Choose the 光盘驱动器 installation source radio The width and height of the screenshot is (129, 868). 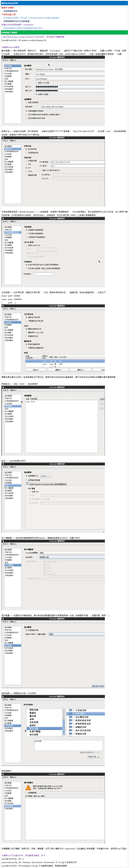click(x=26, y=161)
